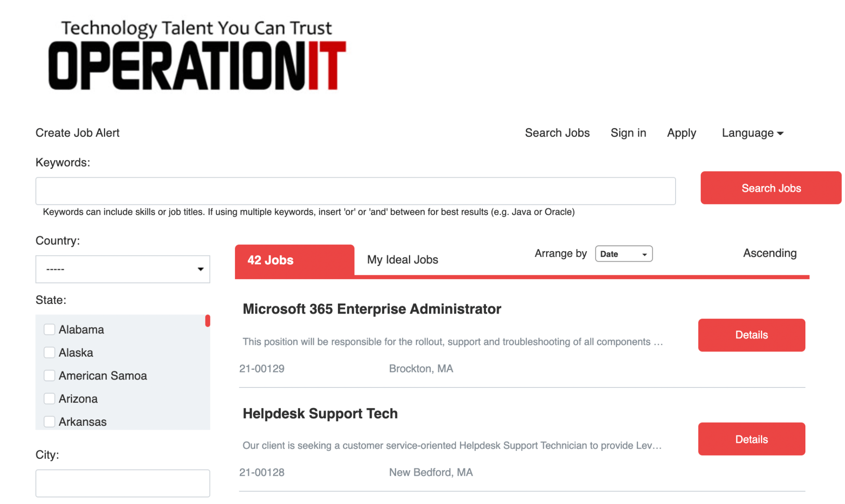Image resolution: width=845 pixels, height=504 pixels.
Task: Click the red Search Jobs button
Action: click(x=771, y=188)
